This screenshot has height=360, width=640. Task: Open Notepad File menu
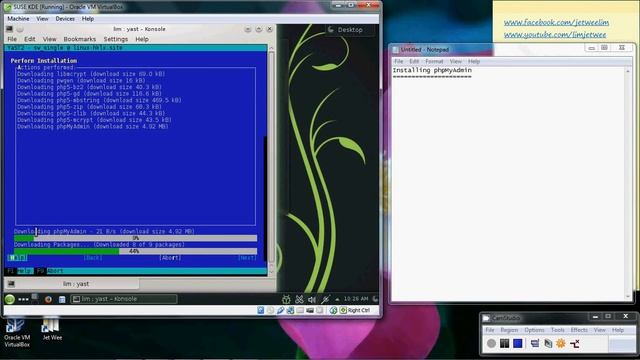398,61
